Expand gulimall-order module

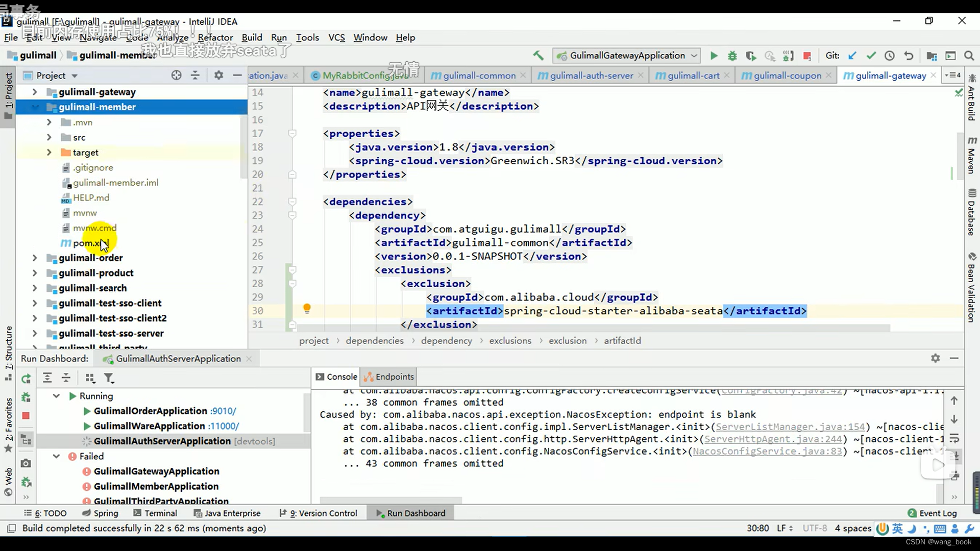[x=35, y=258]
